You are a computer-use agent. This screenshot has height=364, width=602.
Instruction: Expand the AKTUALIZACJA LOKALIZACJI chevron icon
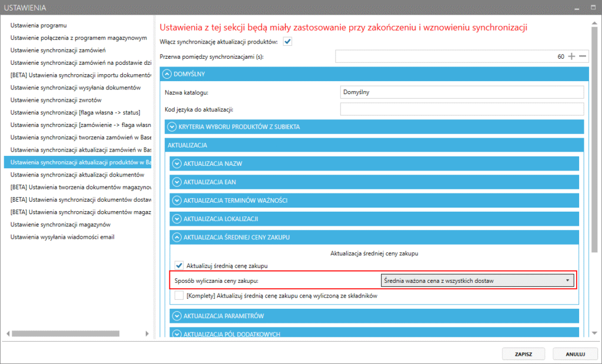[177, 219]
